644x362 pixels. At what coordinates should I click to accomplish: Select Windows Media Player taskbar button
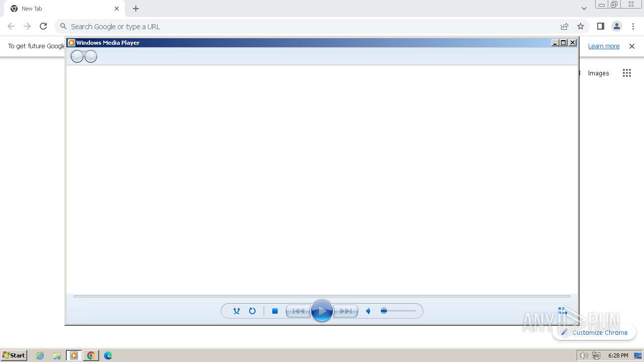pyautogui.click(x=74, y=355)
